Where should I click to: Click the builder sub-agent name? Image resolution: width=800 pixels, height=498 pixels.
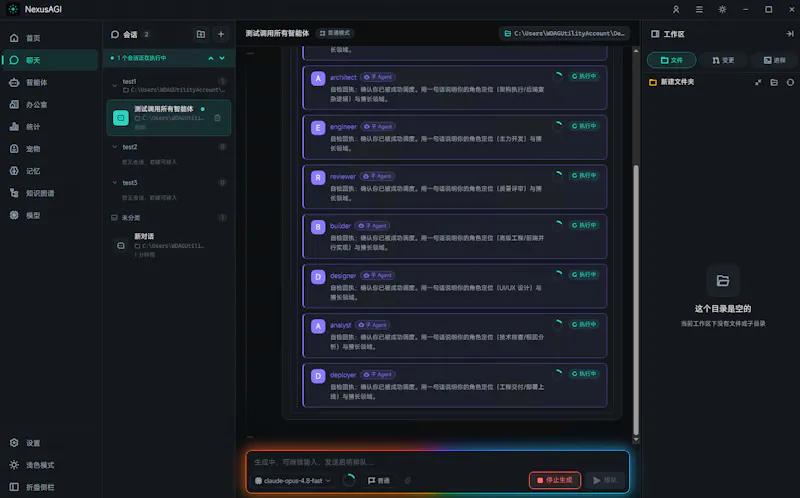pyautogui.click(x=340, y=226)
